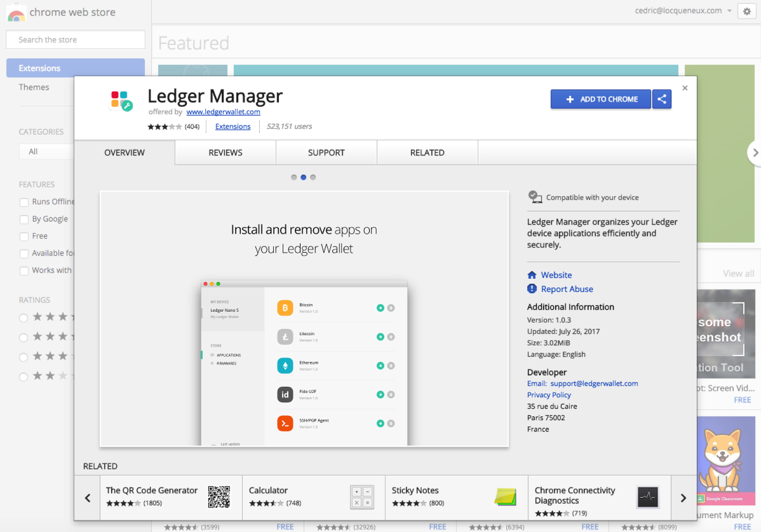Click the Website home icon
The height and width of the screenshot is (532, 761).
tap(532, 275)
